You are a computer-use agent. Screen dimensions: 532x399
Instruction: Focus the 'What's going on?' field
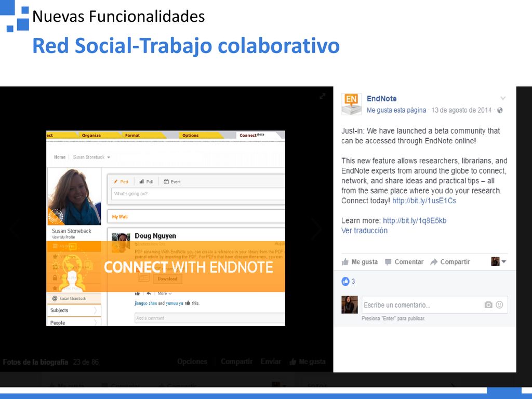(198, 194)
